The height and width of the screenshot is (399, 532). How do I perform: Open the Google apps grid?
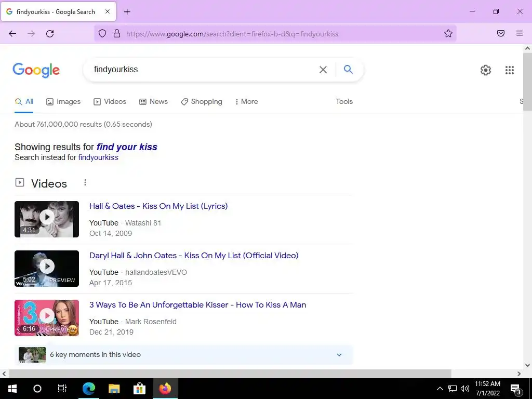tap(509, 70)
